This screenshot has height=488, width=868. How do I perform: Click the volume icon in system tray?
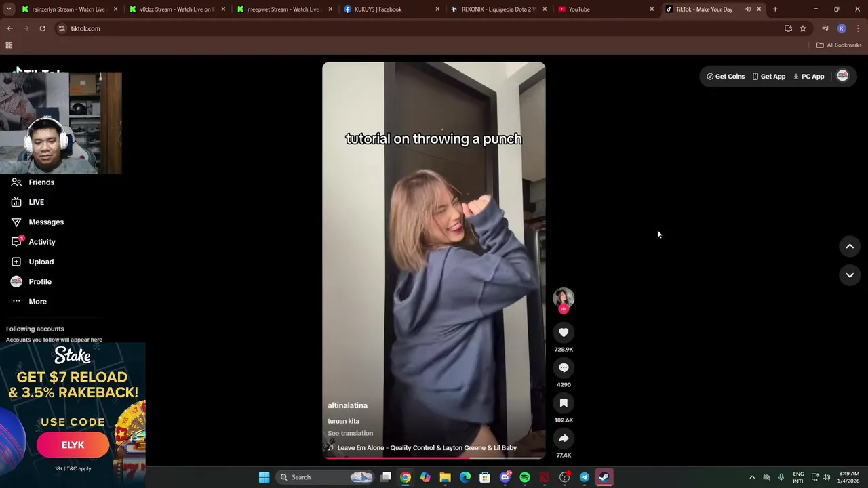[x=826, y=477]
